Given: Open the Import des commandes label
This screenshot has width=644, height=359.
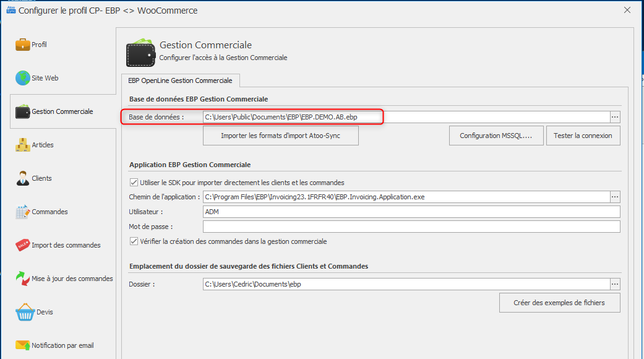Looking at the screenshot, I should (x=66, y=245).
